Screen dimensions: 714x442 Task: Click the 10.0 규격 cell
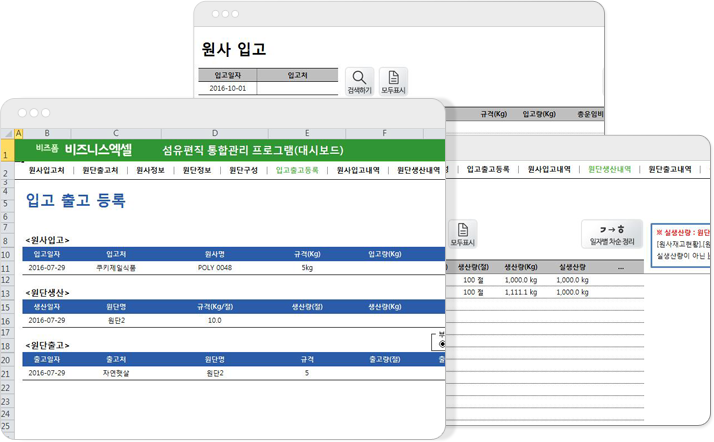tap(214, 320)
